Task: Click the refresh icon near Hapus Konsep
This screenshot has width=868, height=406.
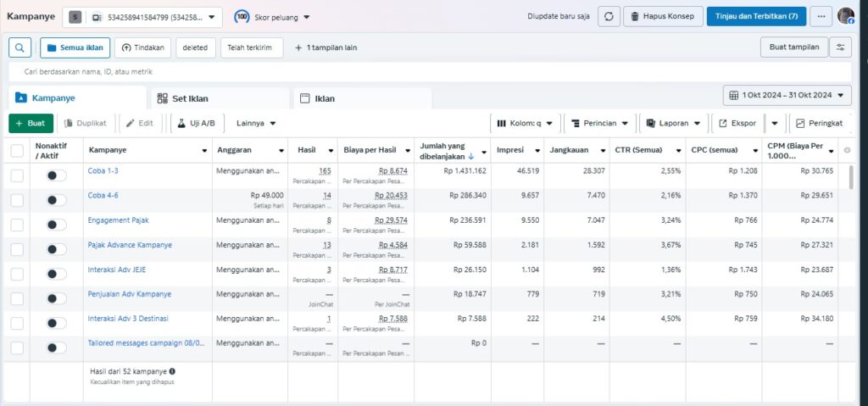Action: [609, 16]
